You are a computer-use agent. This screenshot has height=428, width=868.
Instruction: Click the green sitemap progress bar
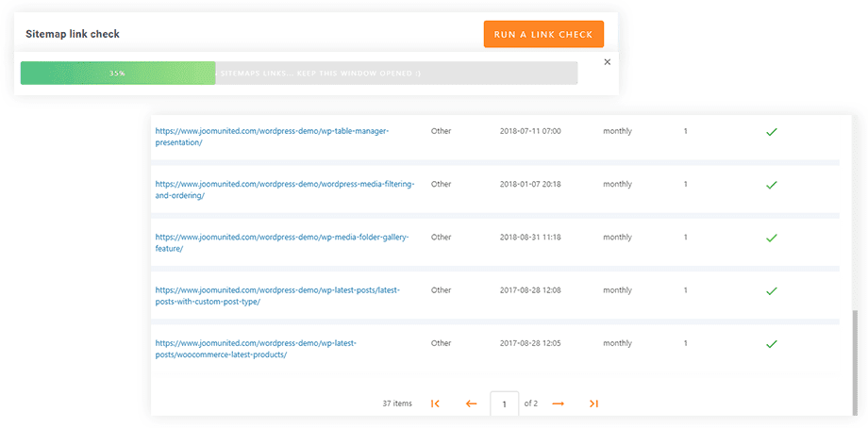118,74
